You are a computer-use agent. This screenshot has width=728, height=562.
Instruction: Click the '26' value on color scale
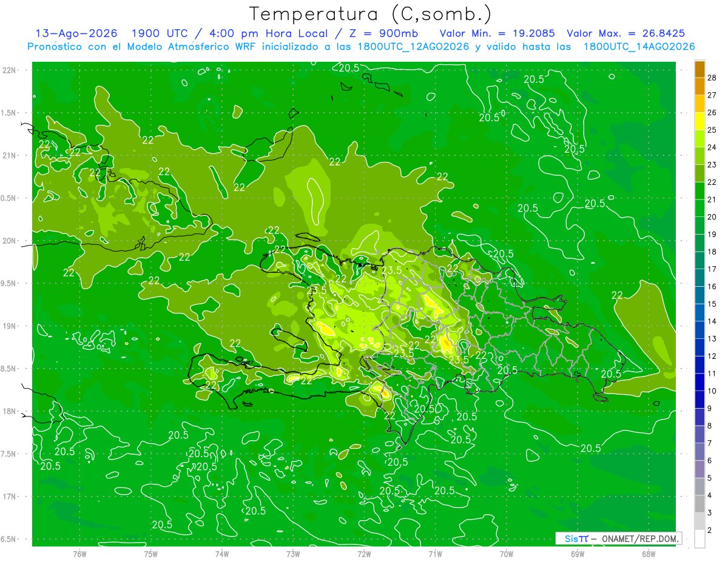point(712,112)
